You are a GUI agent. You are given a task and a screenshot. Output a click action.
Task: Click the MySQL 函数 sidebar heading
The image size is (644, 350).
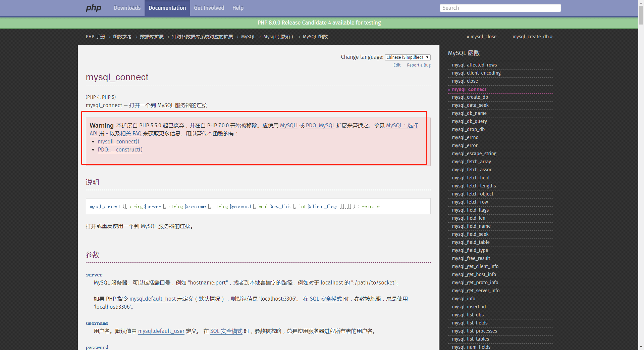point(464,53)
